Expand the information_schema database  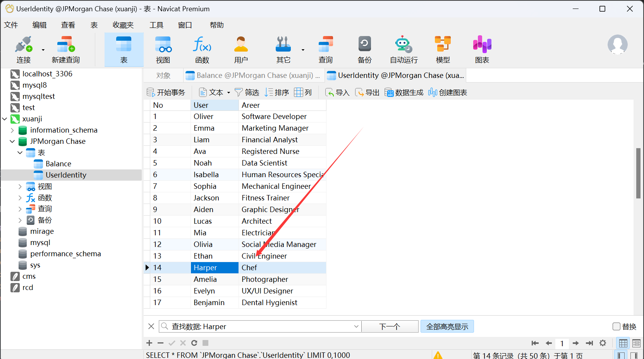pos(12,130)
